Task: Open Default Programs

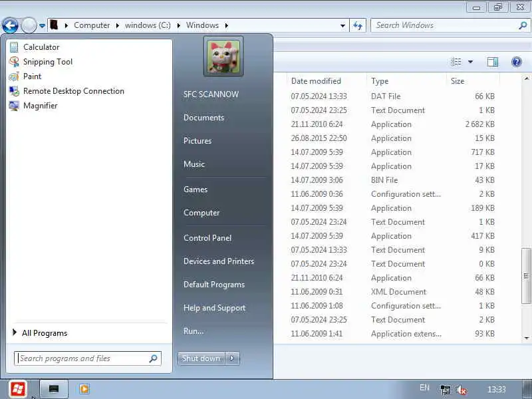Action: pyautogui.click(x=213, y=285)
